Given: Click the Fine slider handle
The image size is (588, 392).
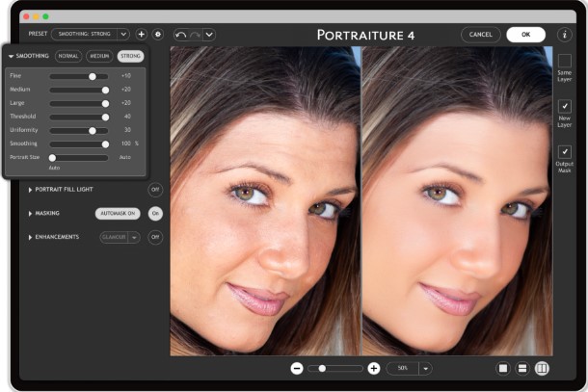Looking at the screenshot, I should point(93,76).
